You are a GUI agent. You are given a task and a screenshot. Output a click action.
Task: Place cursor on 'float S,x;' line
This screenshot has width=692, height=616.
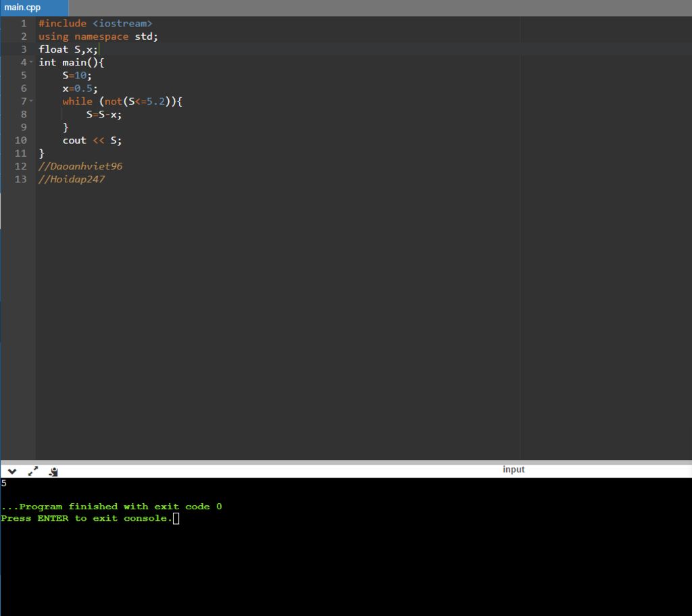click(x=68, y=49)
